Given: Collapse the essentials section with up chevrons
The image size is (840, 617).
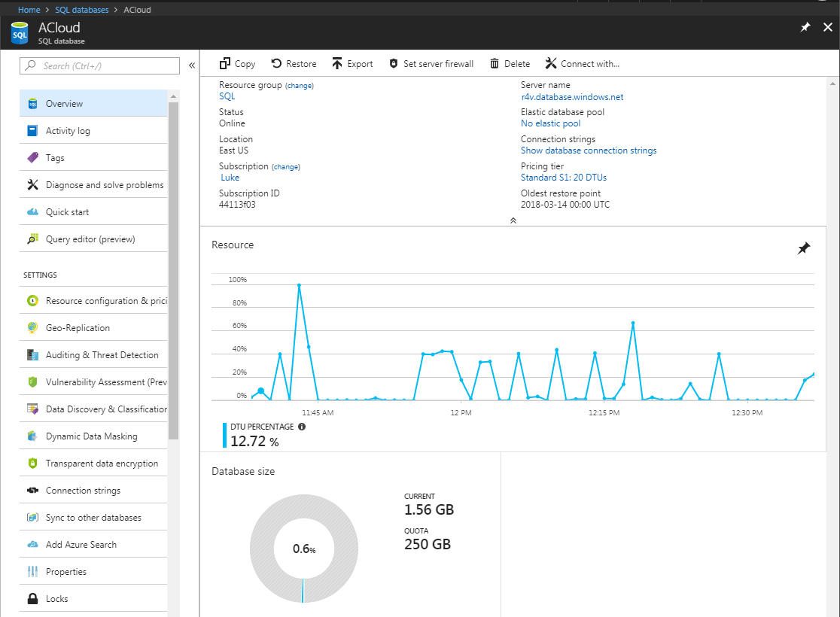Looking at the screenshot, I should tap(513, 220).
